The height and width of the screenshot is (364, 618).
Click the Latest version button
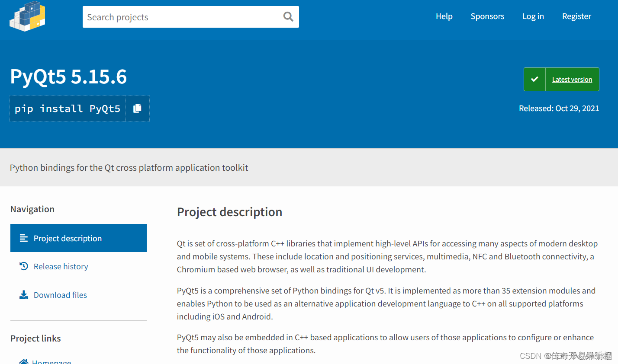(x=561, y=80)
